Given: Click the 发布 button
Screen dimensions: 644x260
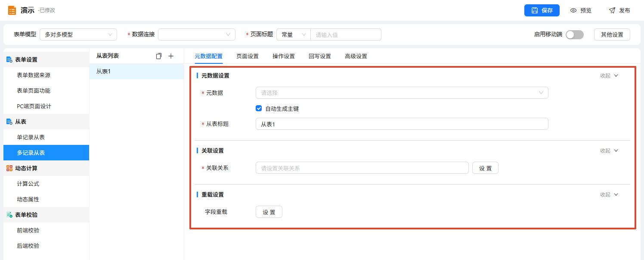Looking at the screenshot, I should [619, 10].
